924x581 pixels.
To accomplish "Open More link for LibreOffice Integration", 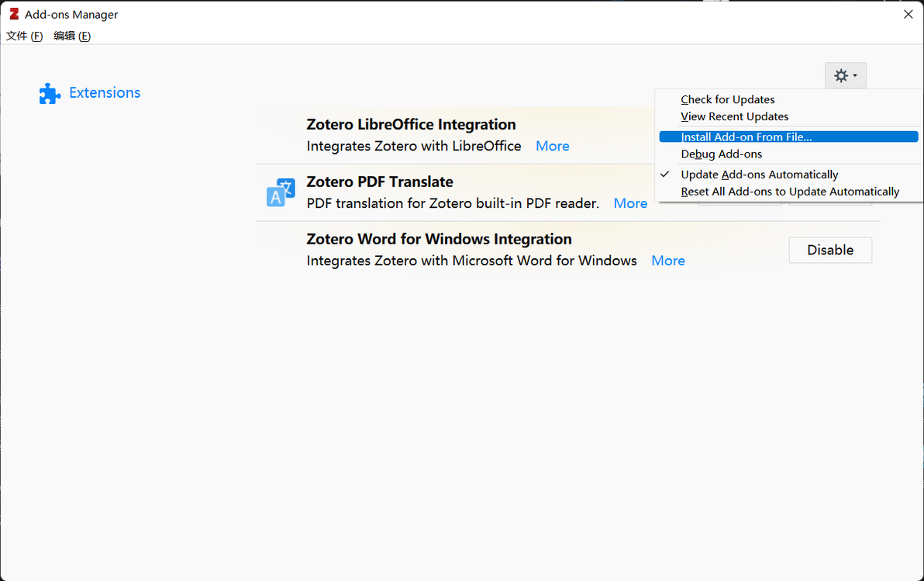I will click(552, 146).
